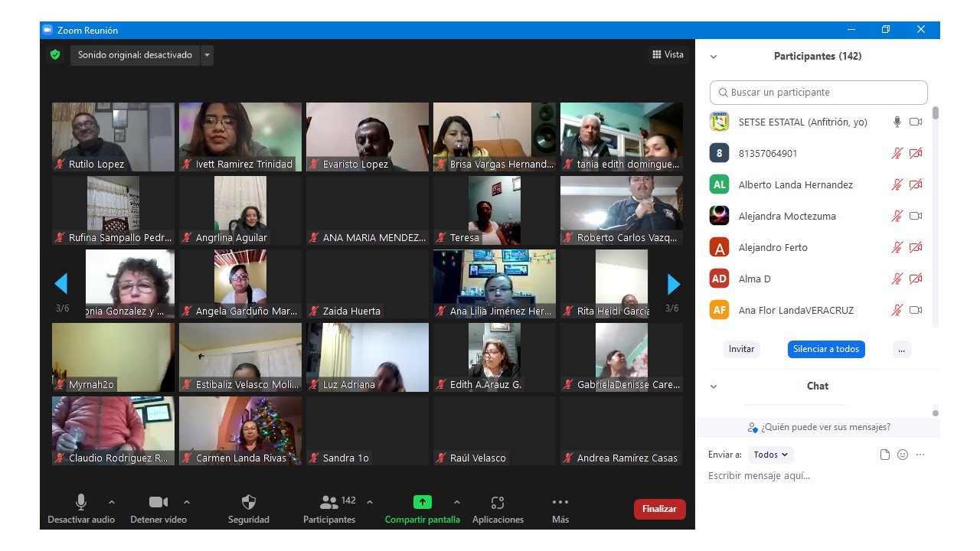Expand share options caret beside Compartir pantalla
This screenshot has height=551, width=980.
(x=457, y=502)
